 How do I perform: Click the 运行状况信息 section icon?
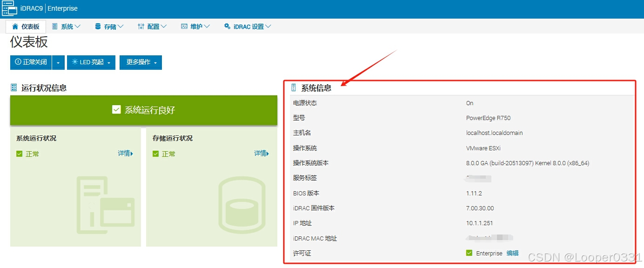(14, 87)
